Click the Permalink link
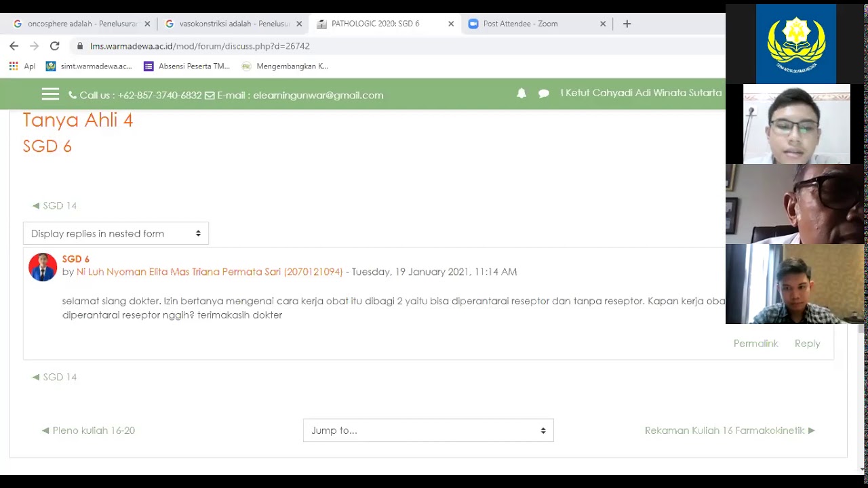 pos(755,344)
